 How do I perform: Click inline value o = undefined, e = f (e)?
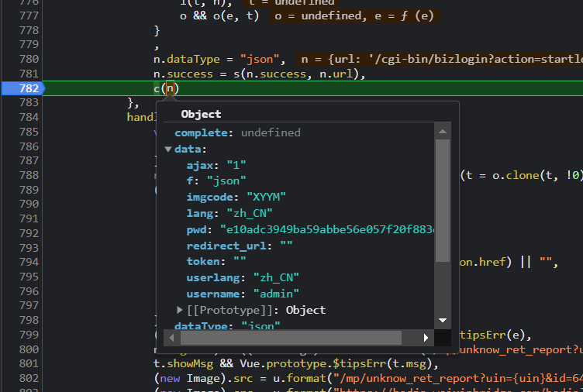tap(354, 16)
